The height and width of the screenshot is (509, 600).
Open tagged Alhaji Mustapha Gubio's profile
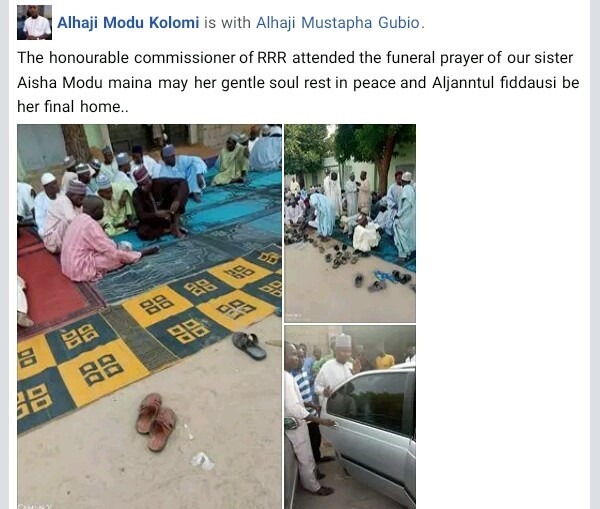point(338,23)
